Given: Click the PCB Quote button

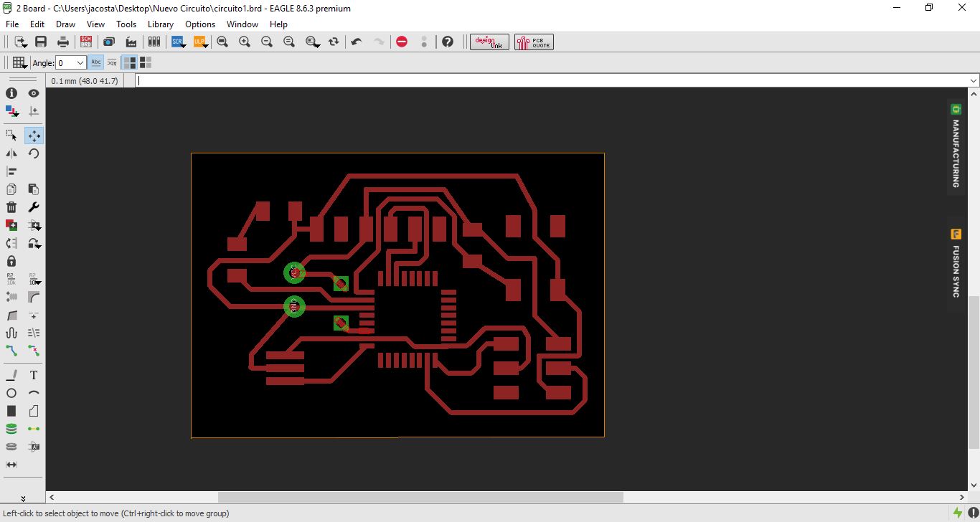Looking at the screenshot, I should click(x=534, y=42).
